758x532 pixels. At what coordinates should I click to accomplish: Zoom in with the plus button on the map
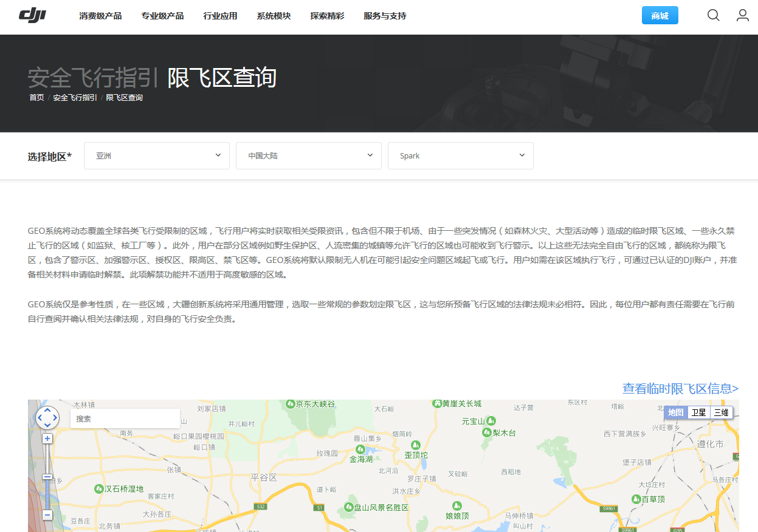pos(47,438)
